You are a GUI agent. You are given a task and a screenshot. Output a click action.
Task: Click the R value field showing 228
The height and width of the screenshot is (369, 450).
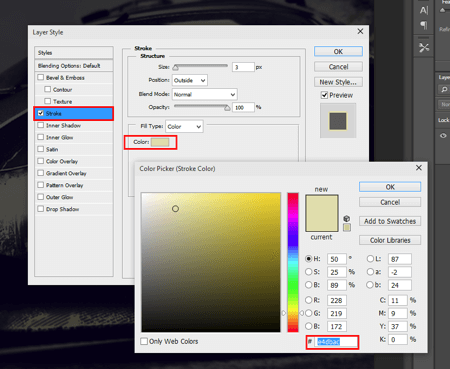[x=337, y=300]
